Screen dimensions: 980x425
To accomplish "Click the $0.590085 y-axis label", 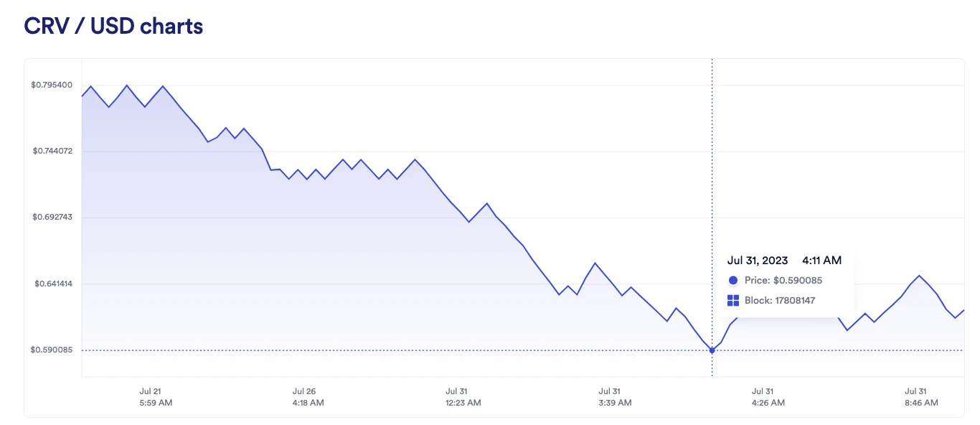I will (x=52, y=350).
